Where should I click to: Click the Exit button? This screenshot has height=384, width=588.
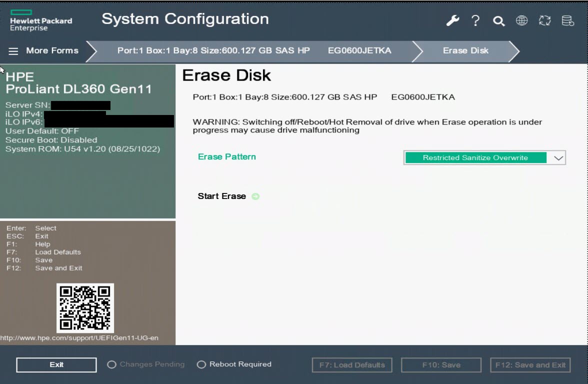click(56, 364)
